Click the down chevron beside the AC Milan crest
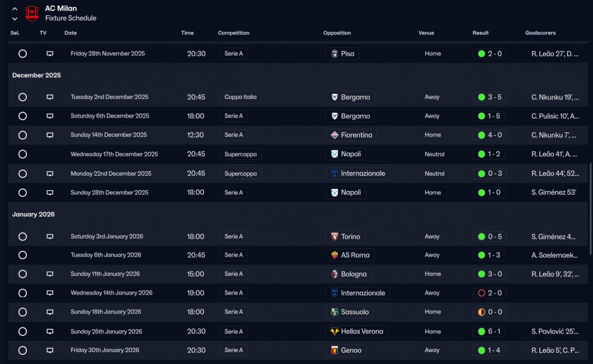This screenshot has width=593, height=364. (x=15, y=19)
